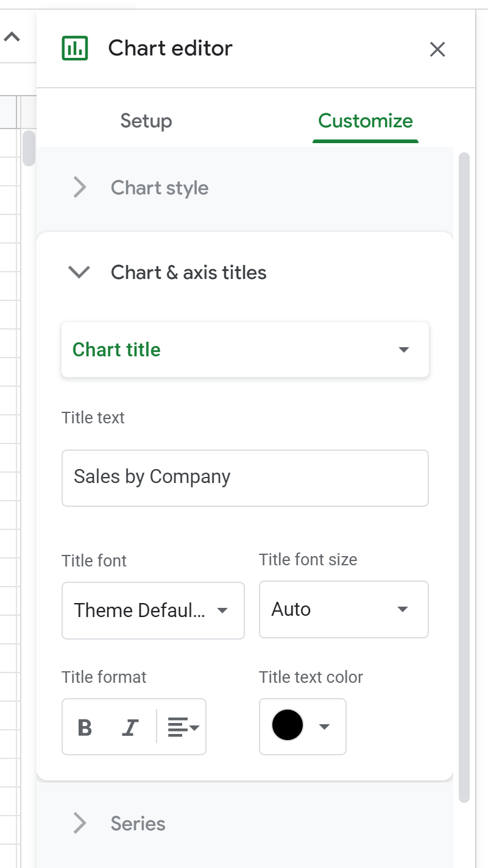The width and height of the screenshot is (488, 868).
Task: Collapse the Chart & axis titles chevron
Action: click(x=79, y=272)
